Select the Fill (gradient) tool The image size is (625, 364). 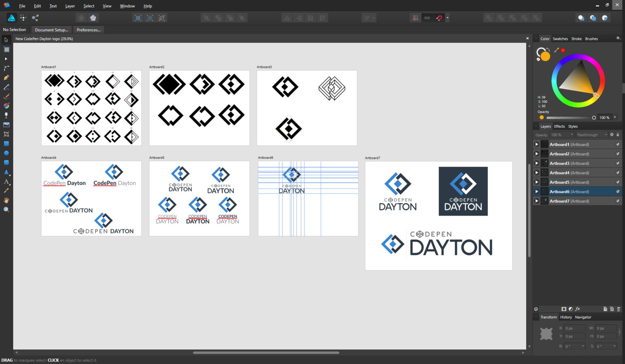click(6, 106)
